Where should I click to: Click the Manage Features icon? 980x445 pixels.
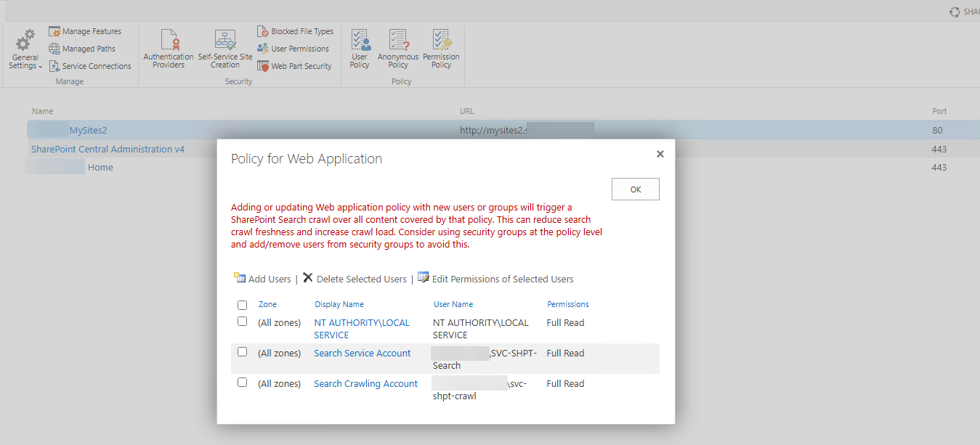coord(54,31)
